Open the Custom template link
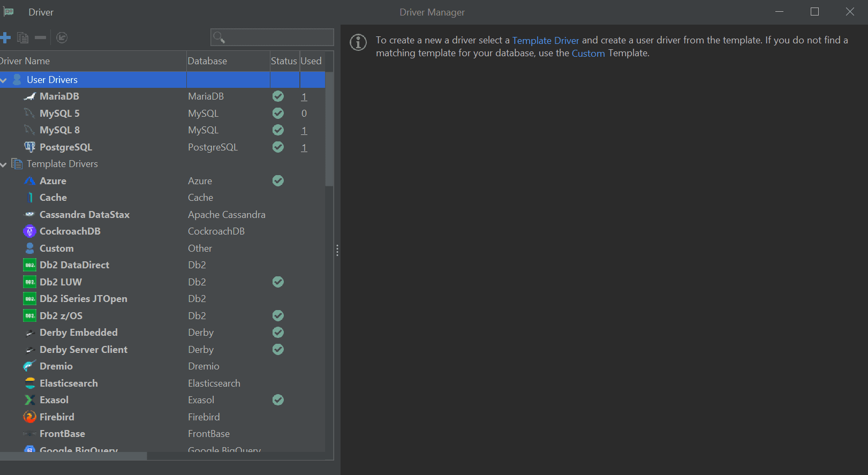 coord(588,53)
